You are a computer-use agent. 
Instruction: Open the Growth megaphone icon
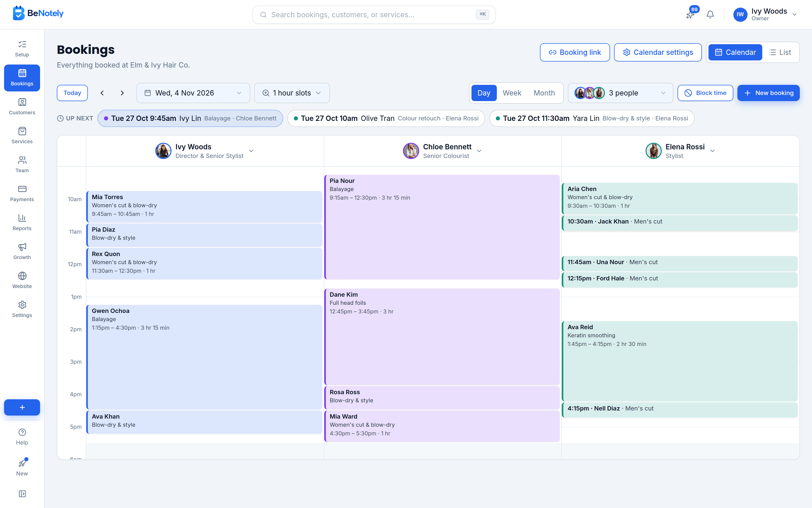click(22, 247)
